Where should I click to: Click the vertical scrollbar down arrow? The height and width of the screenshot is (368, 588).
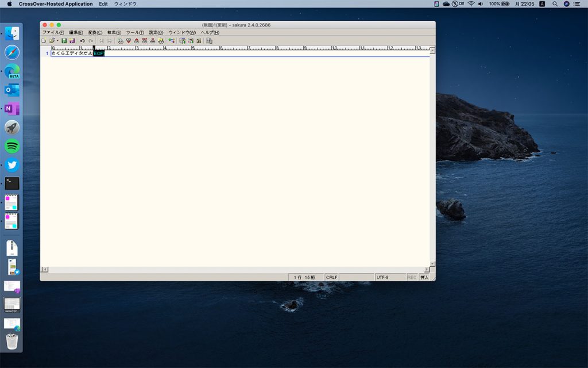click(x=432, y=264)
